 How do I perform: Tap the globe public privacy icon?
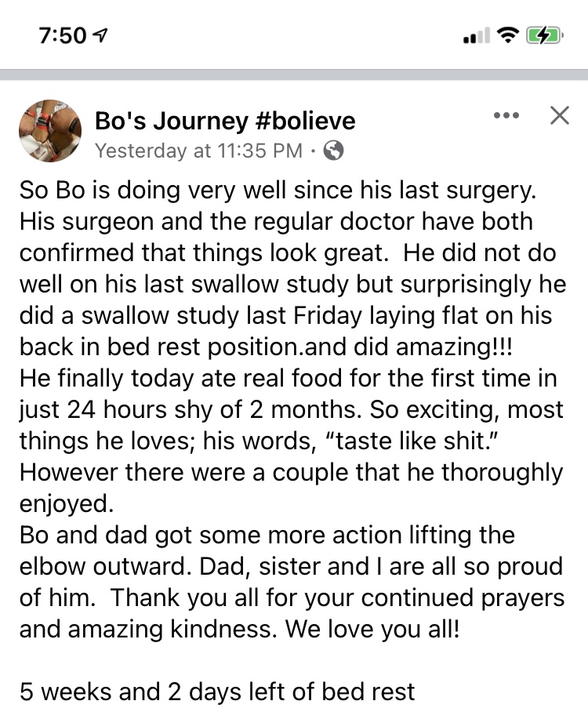pyautogui.click(x=333, y=151)
